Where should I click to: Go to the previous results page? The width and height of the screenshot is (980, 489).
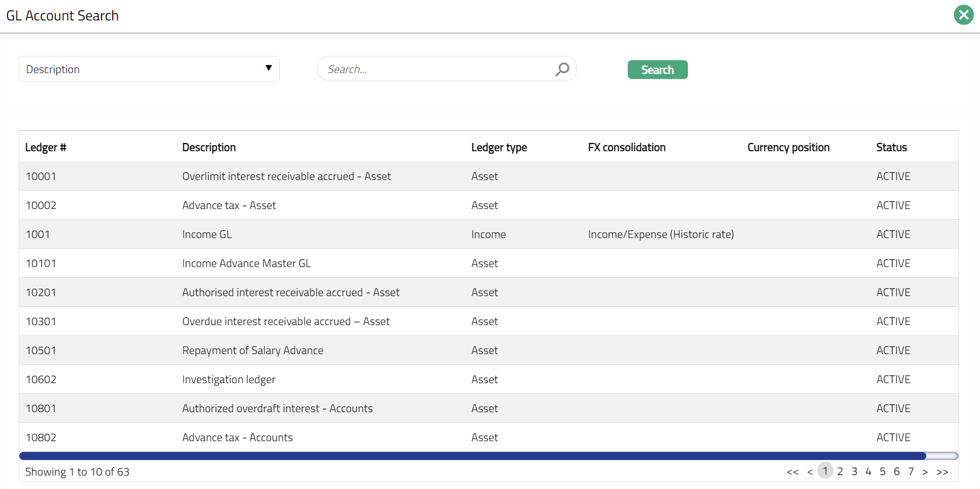[810, 472]
